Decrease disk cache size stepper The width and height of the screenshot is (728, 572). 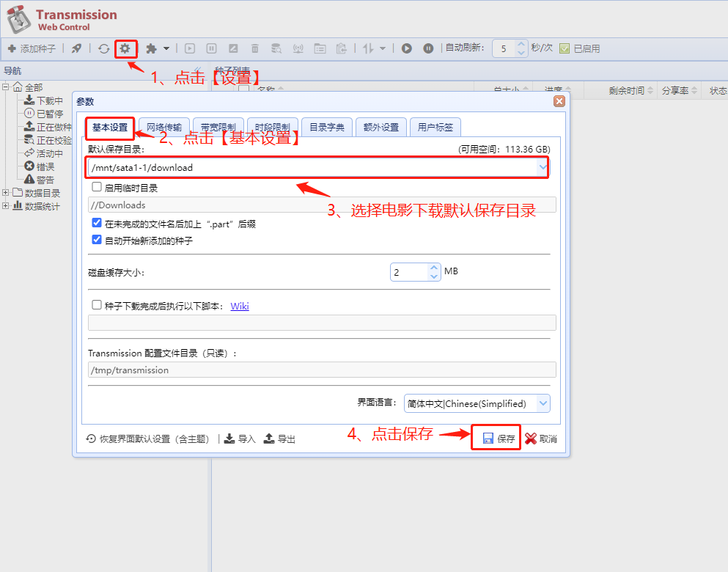(x=433, y=276)
